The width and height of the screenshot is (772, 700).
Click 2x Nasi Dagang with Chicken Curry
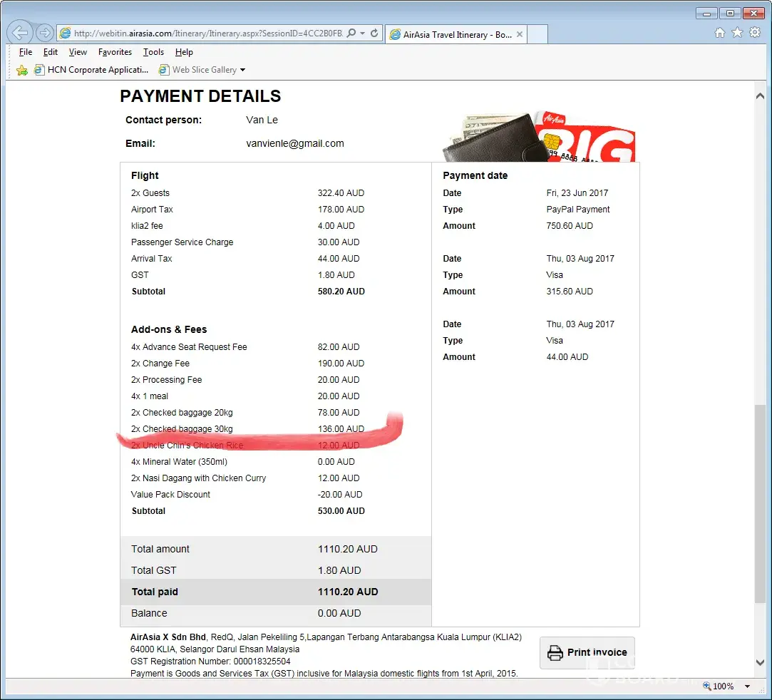198,478
